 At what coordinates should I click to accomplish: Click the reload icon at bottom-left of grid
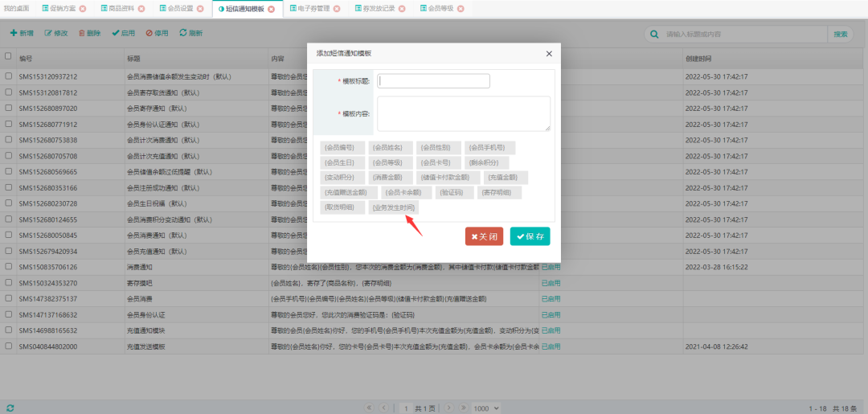pyautogui.click(x=10, y=408)
